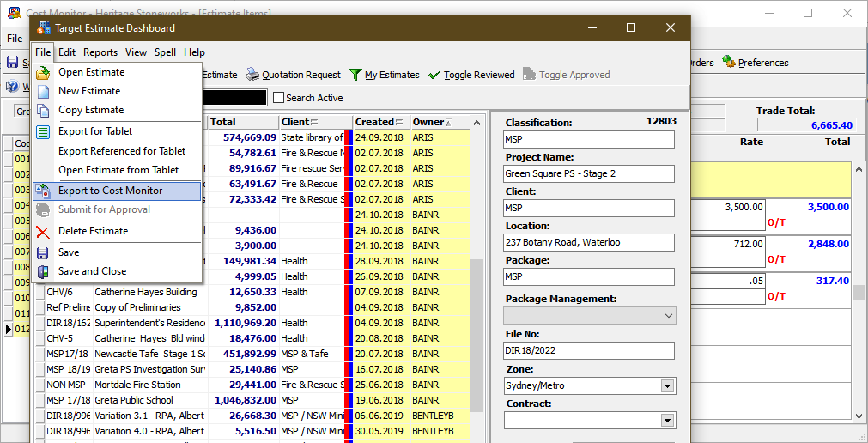Click the Export to Cost Monitor icon

pos(43,191)
